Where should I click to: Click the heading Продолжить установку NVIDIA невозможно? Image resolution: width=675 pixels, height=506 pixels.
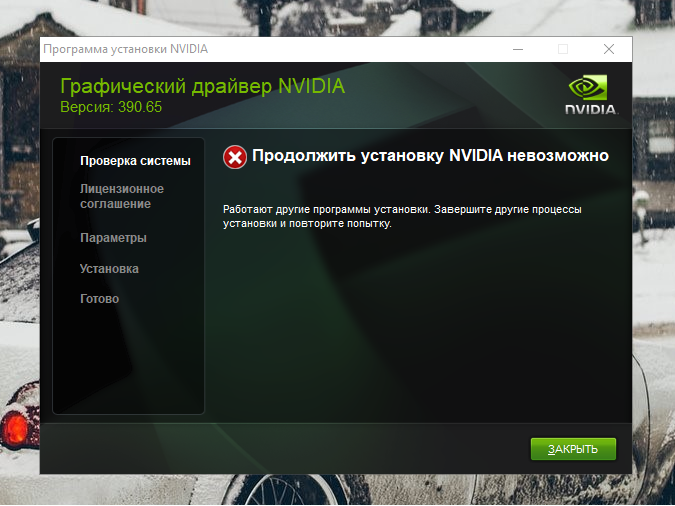tap(430, 155)
